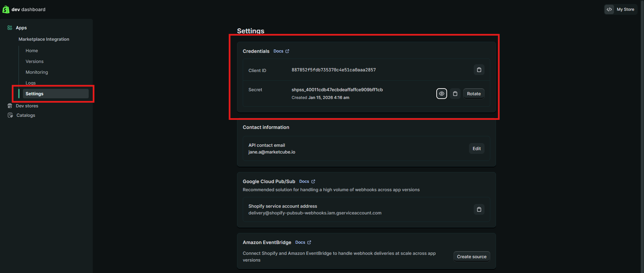Click the Client ID value 887852f5fdb735370c4e51ca0aaa2857
The image size is (644, 273).
click(333, 70)
